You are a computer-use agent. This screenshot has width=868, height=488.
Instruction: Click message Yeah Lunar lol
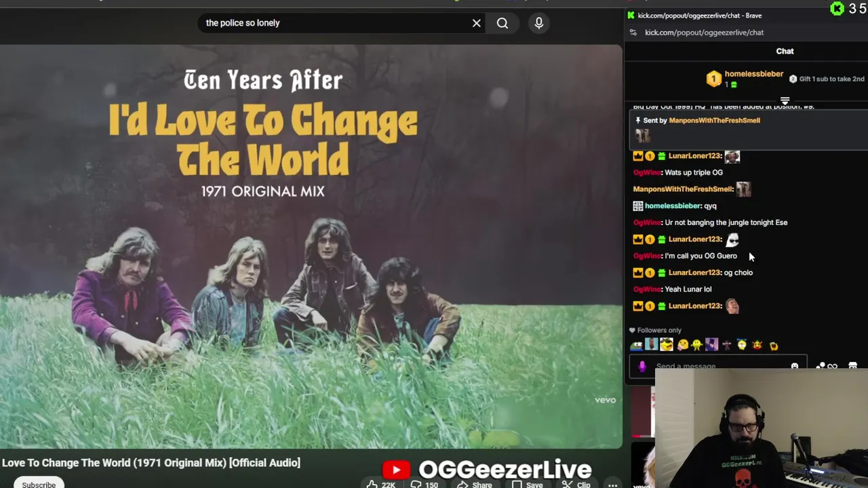(x=688, y=289)
